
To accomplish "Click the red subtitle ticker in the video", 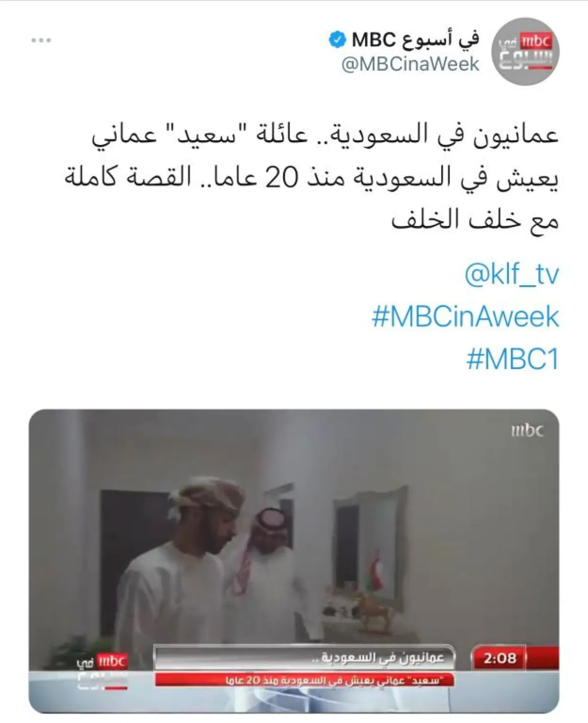I will tap(304, 680).
